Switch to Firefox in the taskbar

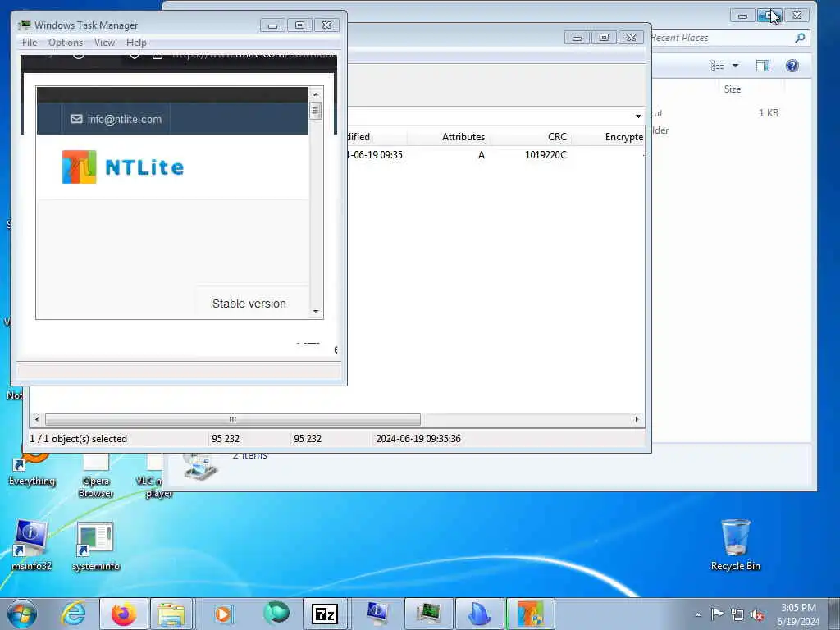pos(124,614)
